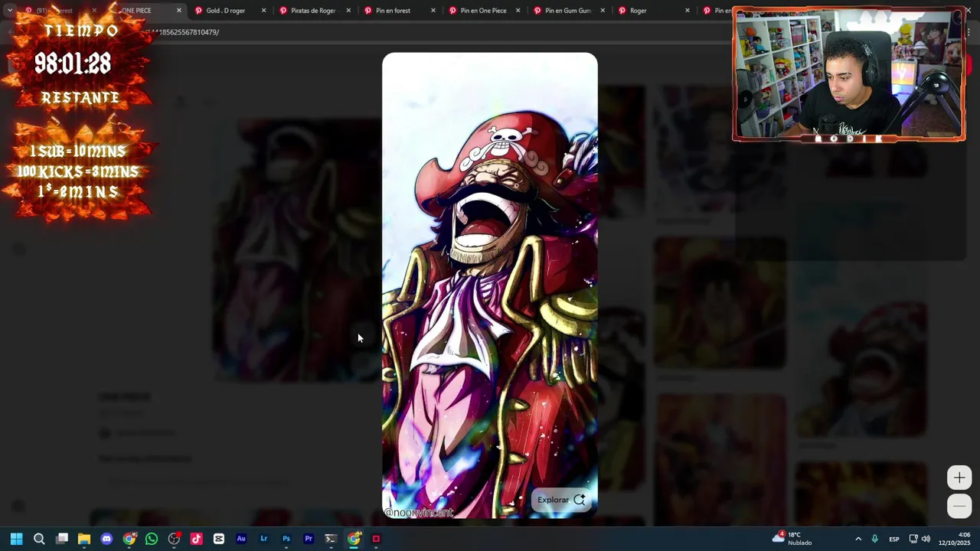The width and height of the screenshot is (980, 551).
Task: Open OBS Studio from the taskbar
Action: pos(174,539)
